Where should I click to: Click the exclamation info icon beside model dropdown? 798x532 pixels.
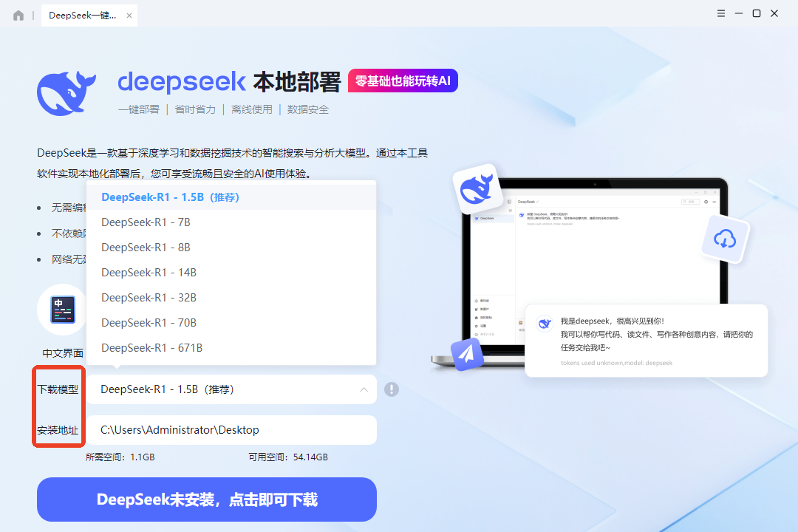pos(392,389)
